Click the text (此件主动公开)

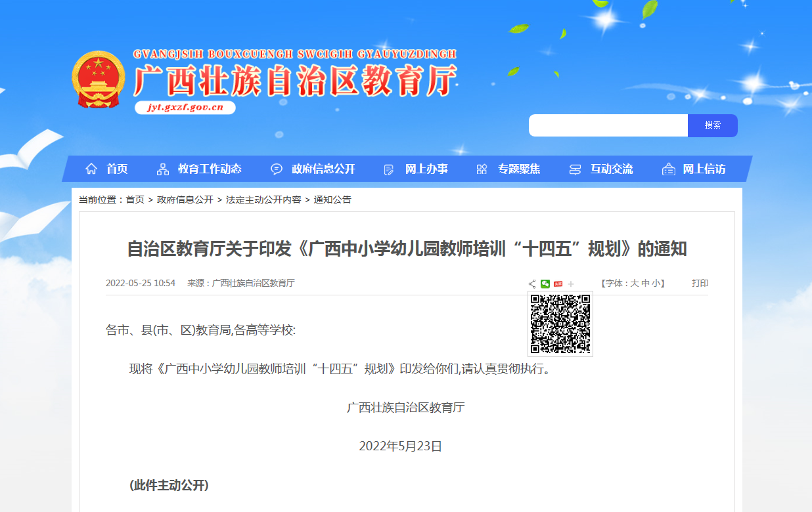coord(169,486)
